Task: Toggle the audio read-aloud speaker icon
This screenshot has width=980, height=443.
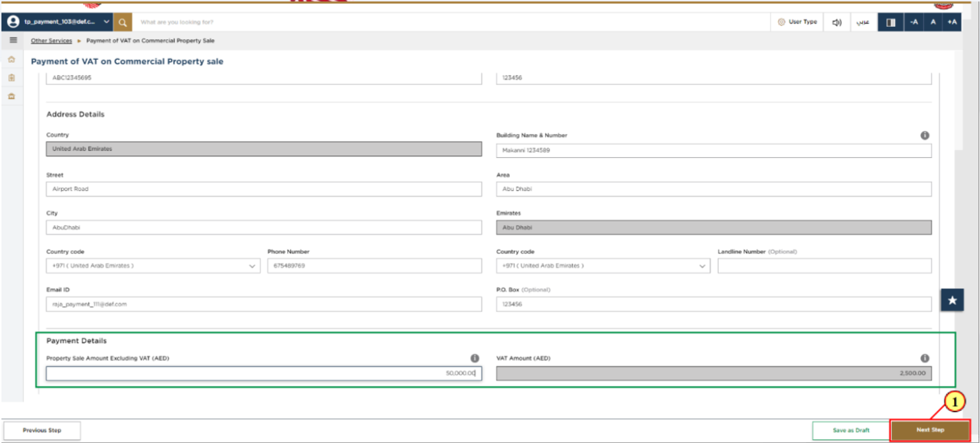Action: pos(837,22)
